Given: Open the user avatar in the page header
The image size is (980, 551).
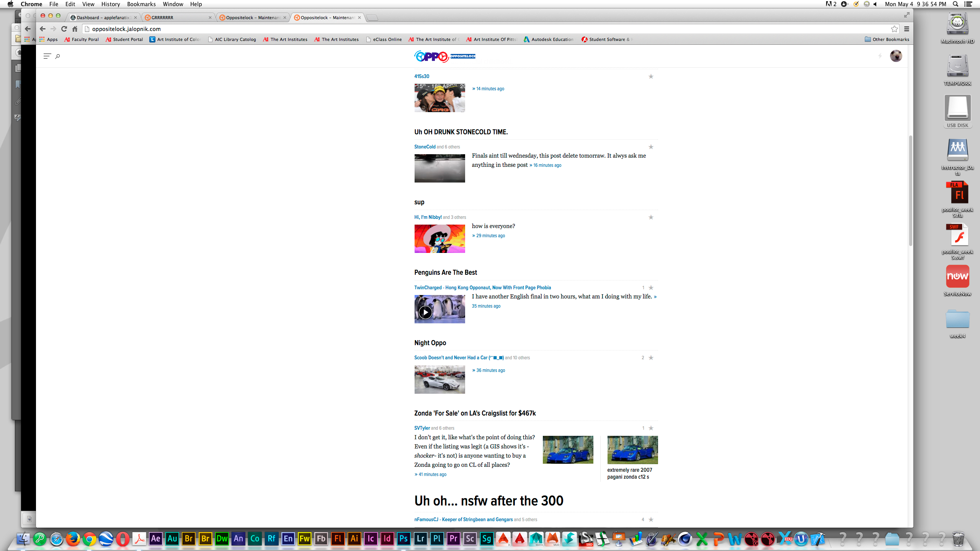Looking at the screenshot, I should (x=896, y=56).
